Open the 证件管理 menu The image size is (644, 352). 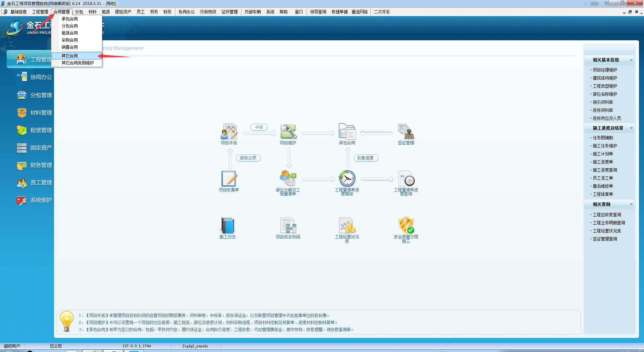click(x=229, y=12)
